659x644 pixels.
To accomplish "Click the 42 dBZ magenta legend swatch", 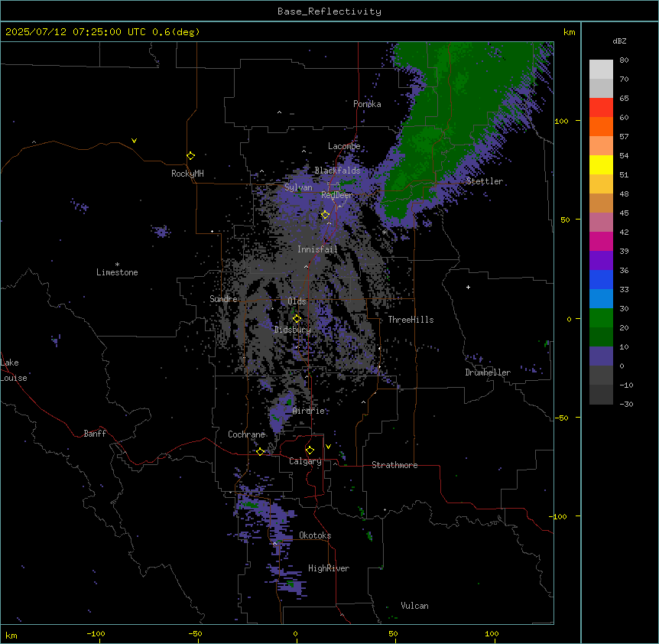I will point(601,241).
